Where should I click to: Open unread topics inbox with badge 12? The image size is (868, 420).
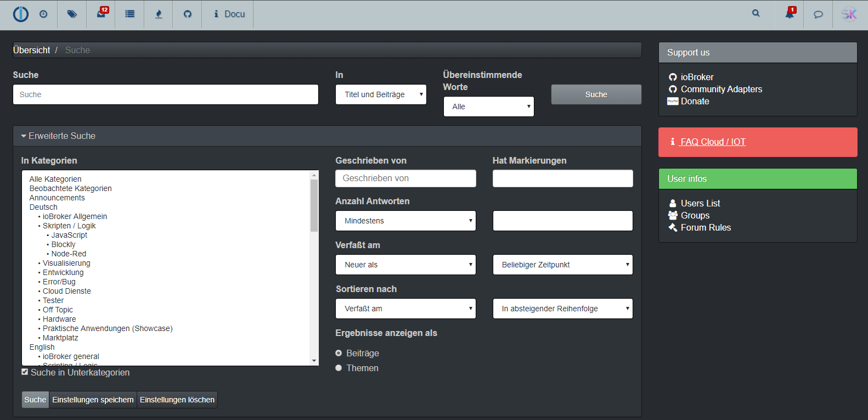[x=102, y=13]
